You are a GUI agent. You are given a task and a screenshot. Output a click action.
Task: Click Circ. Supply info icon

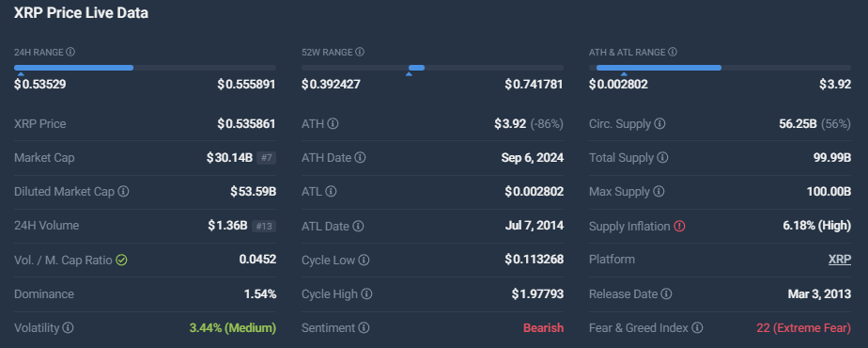[659, 124]
